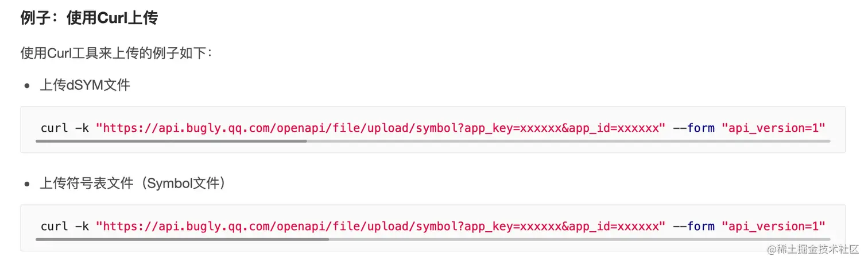Viewport: 868px width, 264px height.
Task: Click the -k flag in the Symbol command
Action: click(x=82, y=226)
